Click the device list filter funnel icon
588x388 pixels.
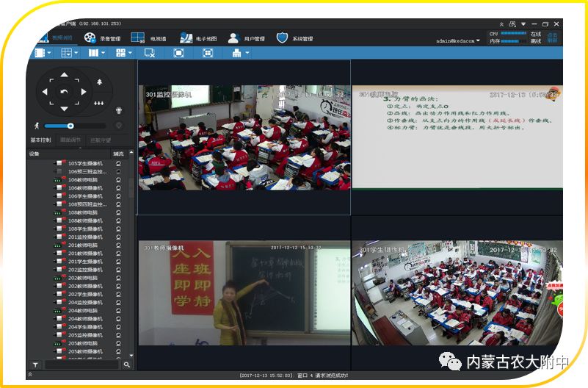coord(35,364)
